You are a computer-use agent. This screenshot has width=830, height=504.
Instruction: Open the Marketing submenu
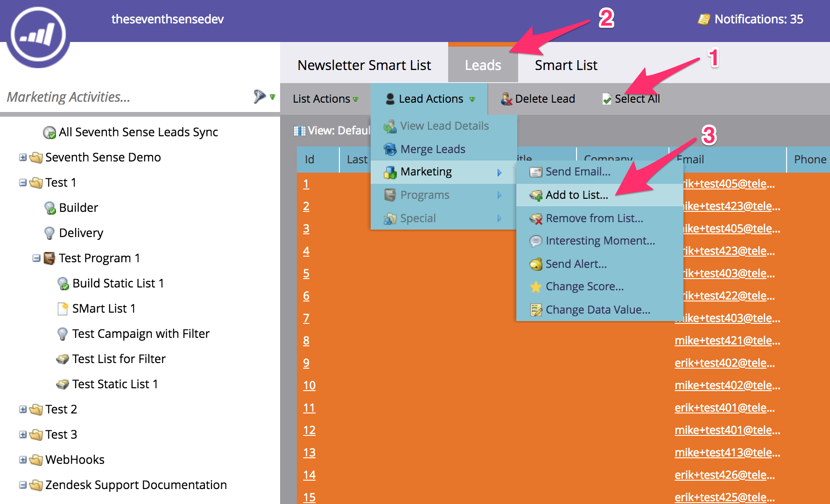(x=443, y=172)
